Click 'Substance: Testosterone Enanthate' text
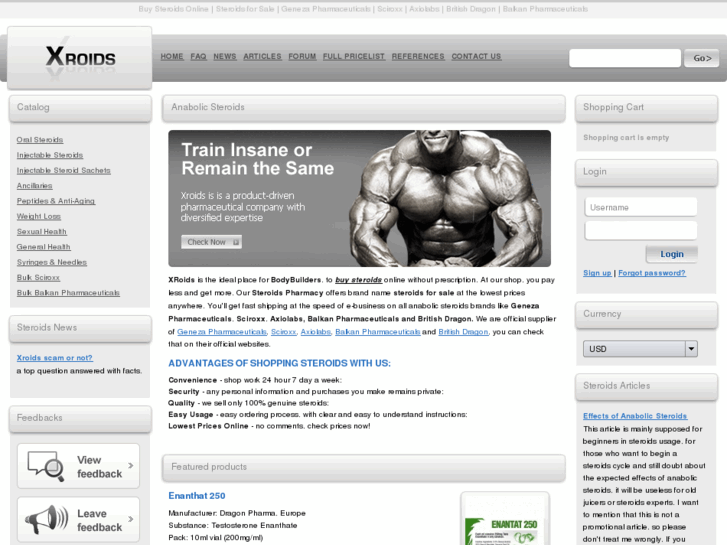The width and height of the screenshot is (727, 545). coord(233,526)
